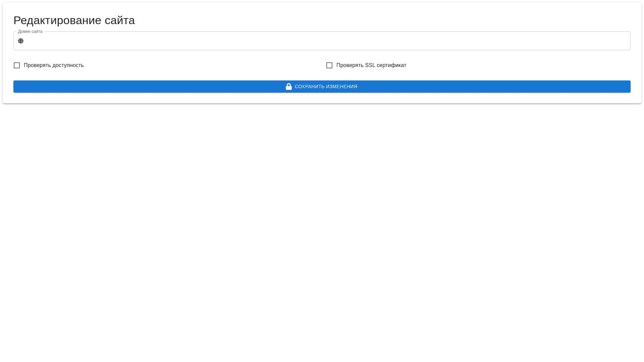Click empty gray area below the form card
This screenshot has height=362, width=644.
[x=322, y=235]
